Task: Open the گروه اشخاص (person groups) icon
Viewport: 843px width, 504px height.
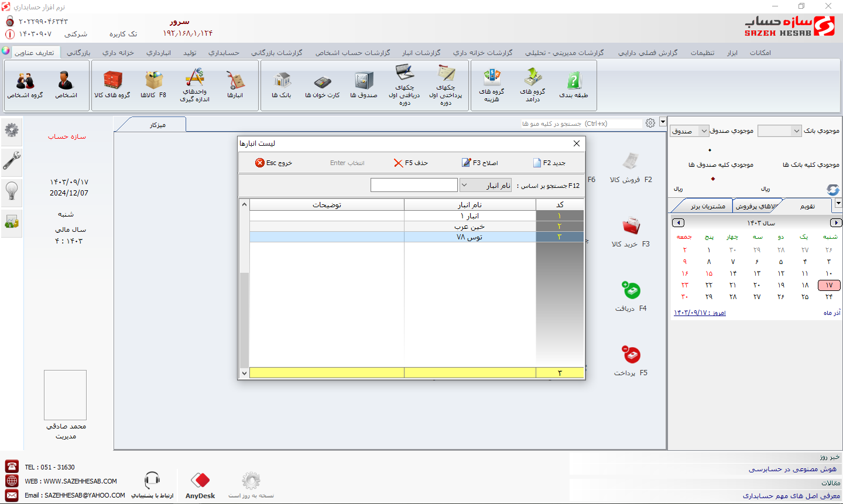Action: coord(25,85)
